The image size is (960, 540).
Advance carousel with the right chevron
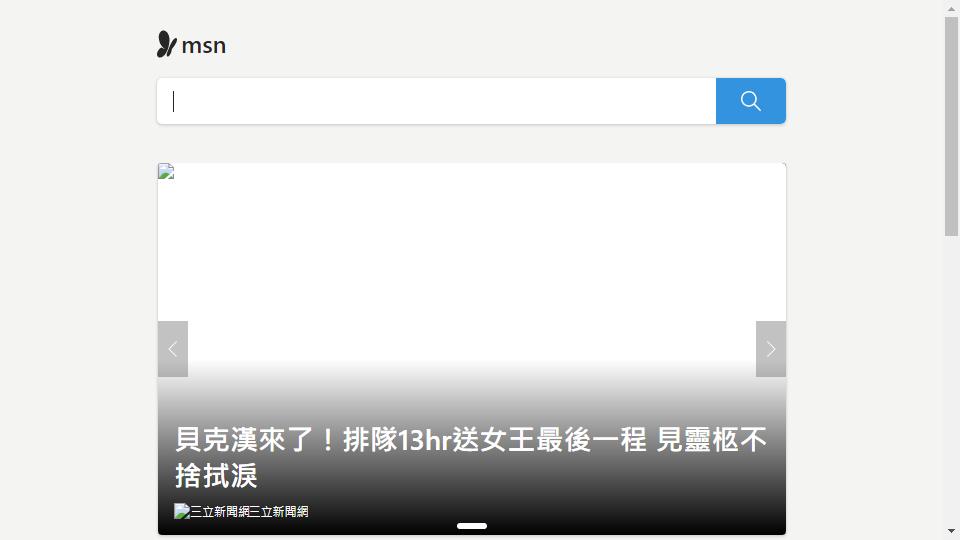(x=771, y=349)
